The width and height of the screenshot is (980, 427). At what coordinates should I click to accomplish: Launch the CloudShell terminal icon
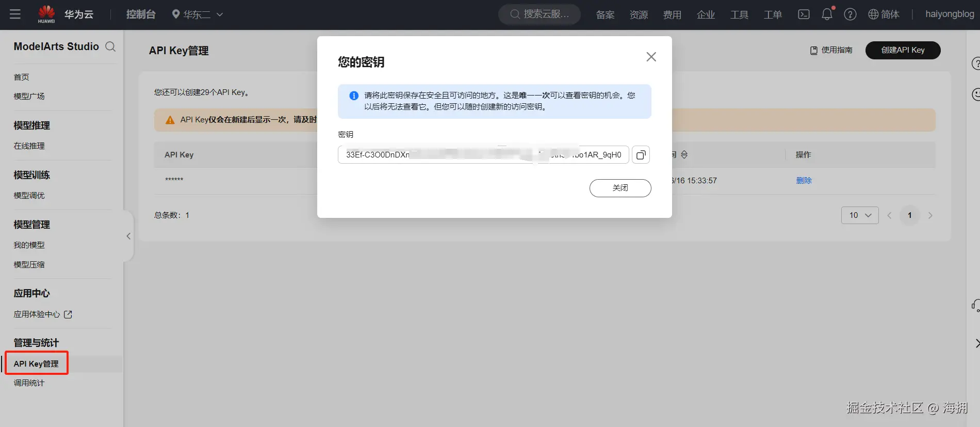(804, 14)
